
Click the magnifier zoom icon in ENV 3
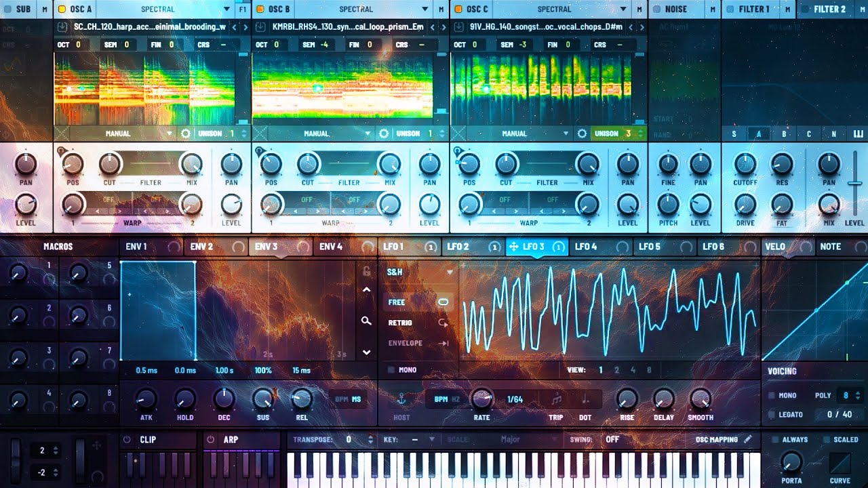coord(366,321)
